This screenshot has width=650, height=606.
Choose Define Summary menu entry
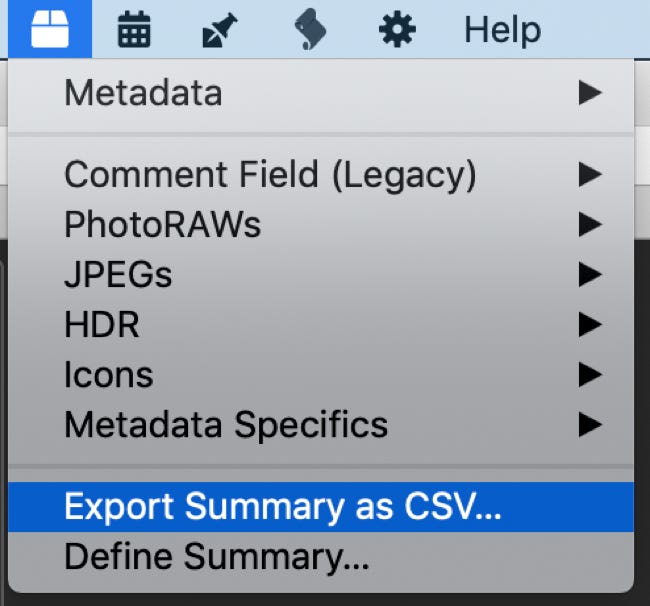click(x=217, y=557)
